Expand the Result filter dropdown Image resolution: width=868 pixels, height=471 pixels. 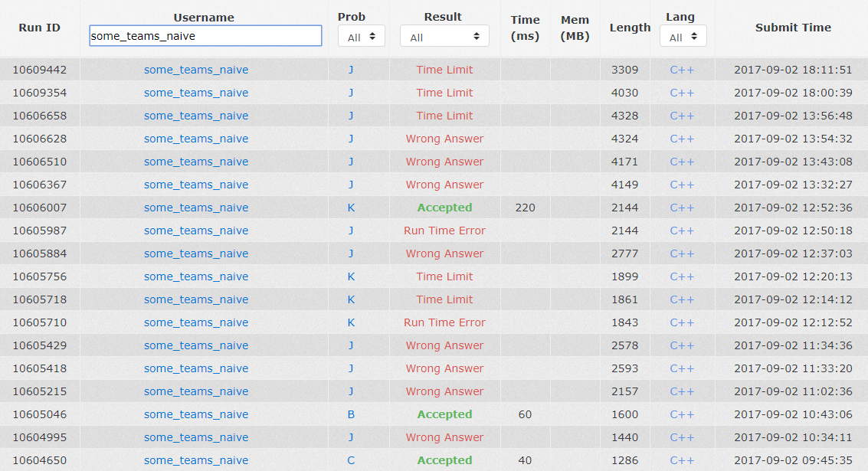coord(444,36)
